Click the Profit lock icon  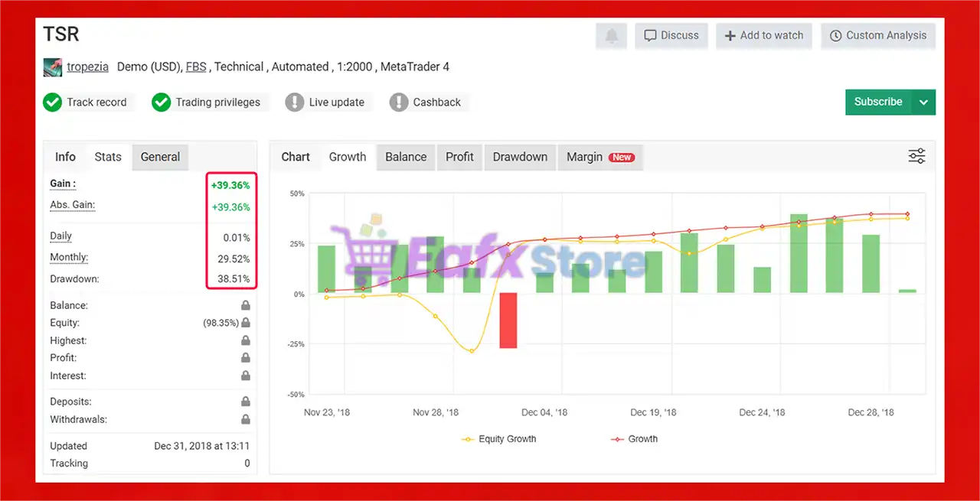pos(245,358)
